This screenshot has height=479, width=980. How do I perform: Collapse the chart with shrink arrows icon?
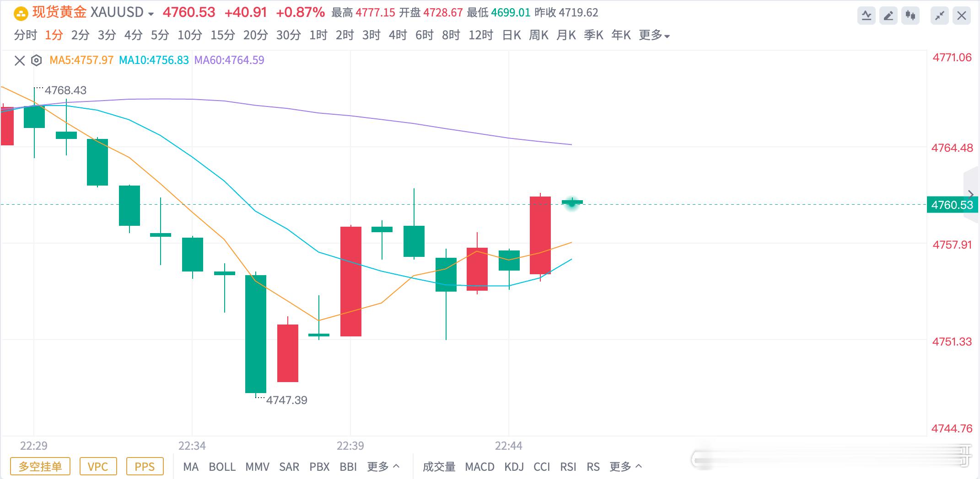939,15
